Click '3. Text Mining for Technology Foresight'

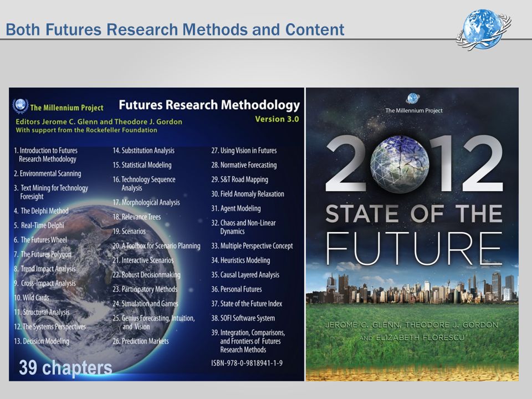point(51,192)
